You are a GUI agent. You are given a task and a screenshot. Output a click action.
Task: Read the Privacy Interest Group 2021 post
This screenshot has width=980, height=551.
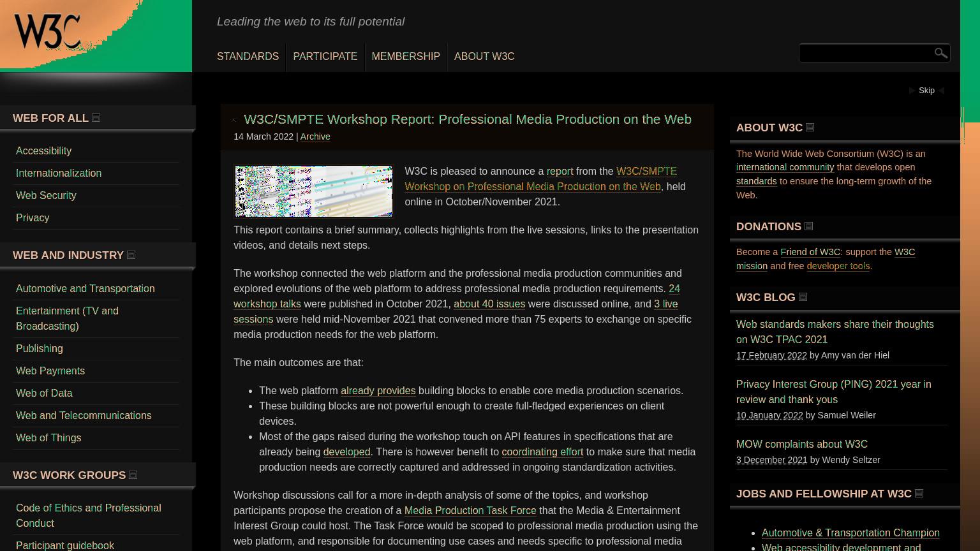[x=833, y=392]
